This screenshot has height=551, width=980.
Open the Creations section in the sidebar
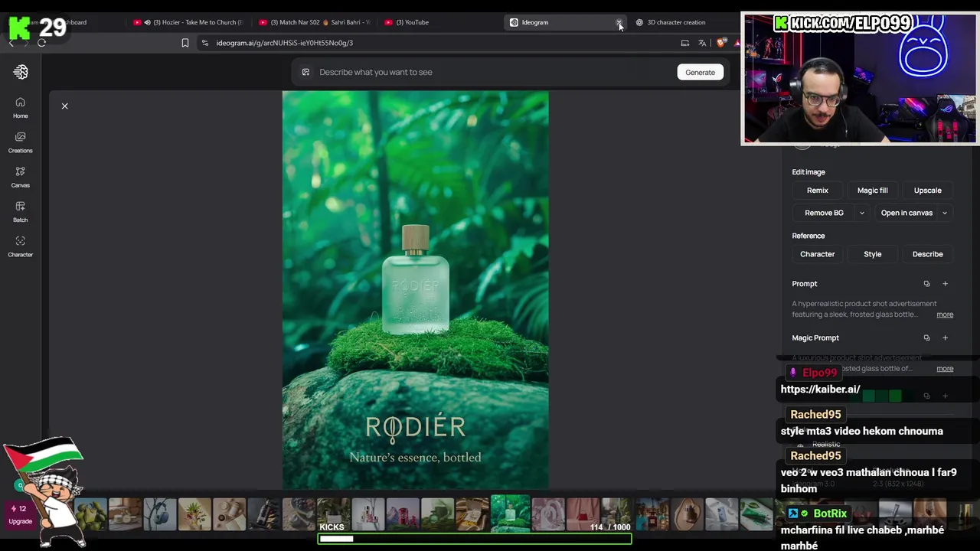pos(21,142)
